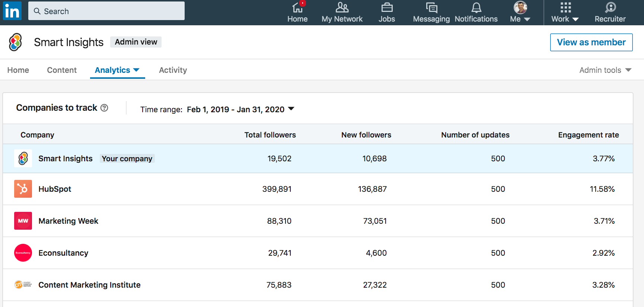
Task: Select HubSpot new followers 136,887
Action: (372, 189)
